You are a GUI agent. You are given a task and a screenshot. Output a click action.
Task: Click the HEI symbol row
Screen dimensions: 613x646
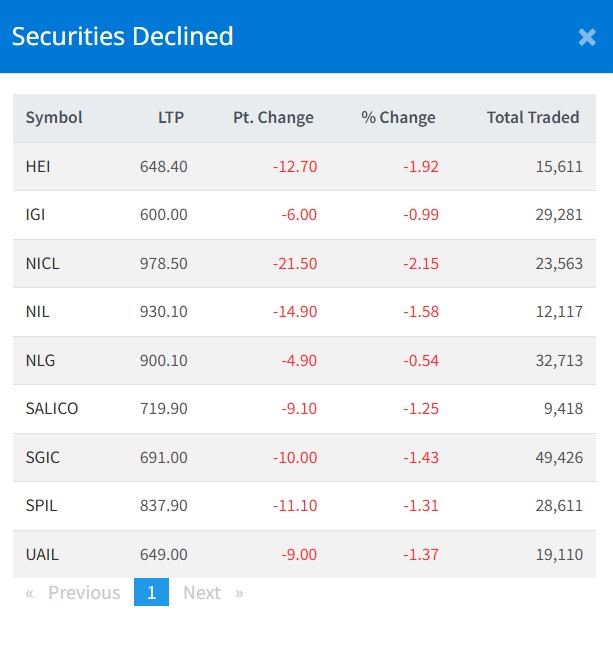[38, 166]
